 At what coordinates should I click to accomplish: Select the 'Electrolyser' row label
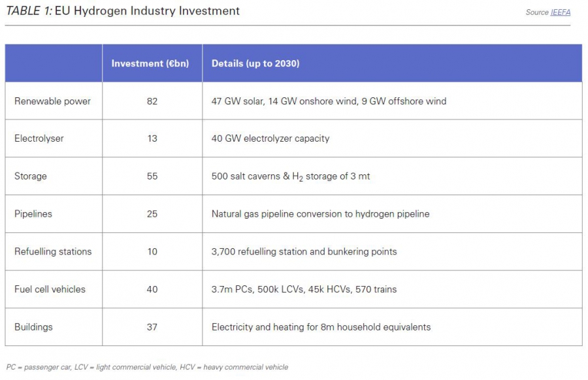(x=39, y=138)
